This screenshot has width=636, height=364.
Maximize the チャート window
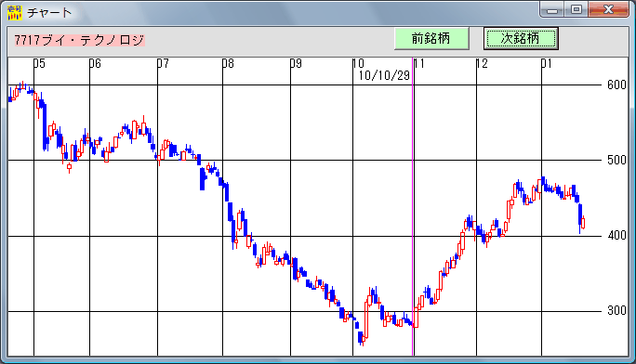click(x=576, y=9)
